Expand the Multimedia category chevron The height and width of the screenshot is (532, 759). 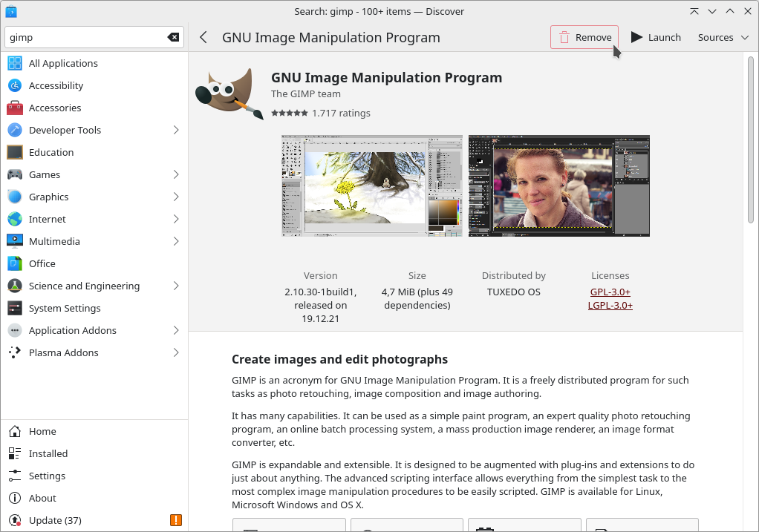[x=176, y=241]
